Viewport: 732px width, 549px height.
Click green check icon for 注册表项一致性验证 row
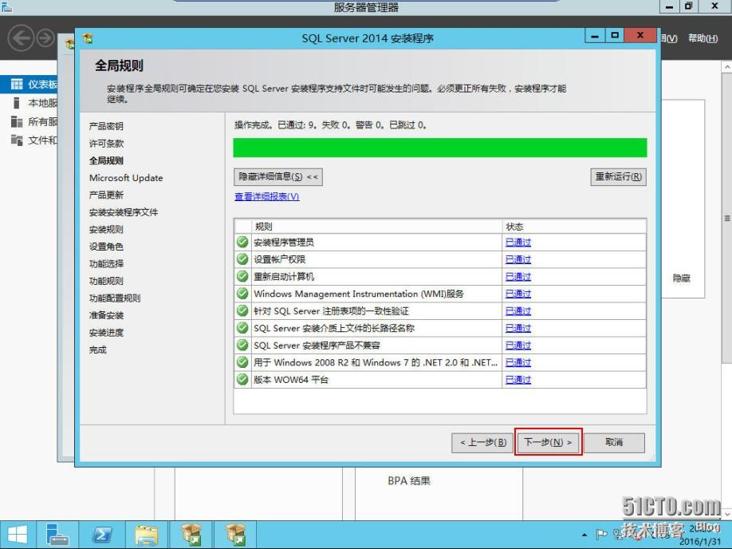(242, 311)
